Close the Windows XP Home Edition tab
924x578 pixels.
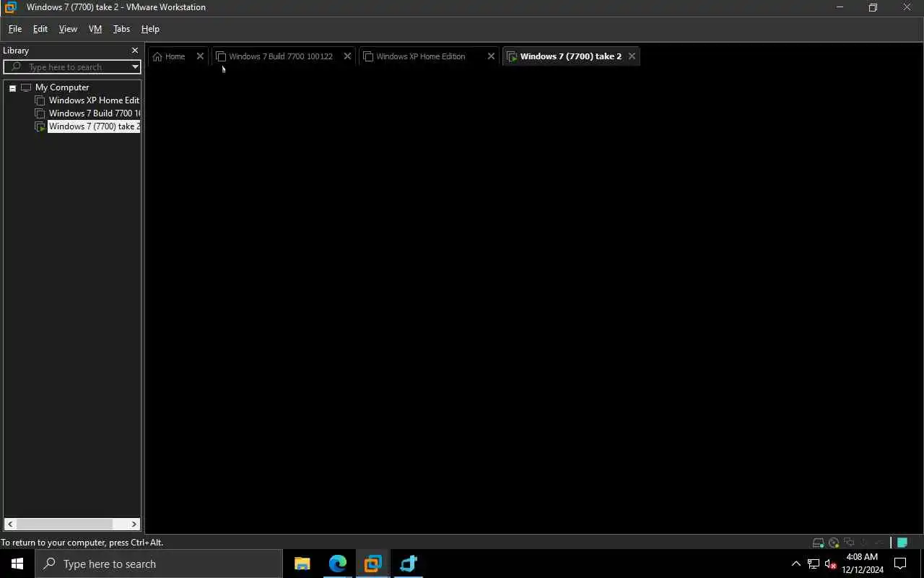tap(491, 56)
